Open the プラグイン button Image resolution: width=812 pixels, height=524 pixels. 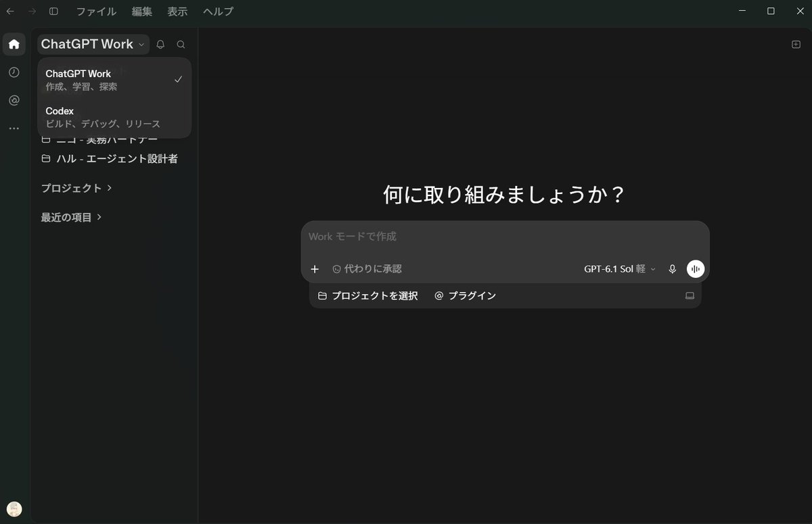(x=466, y=296)
